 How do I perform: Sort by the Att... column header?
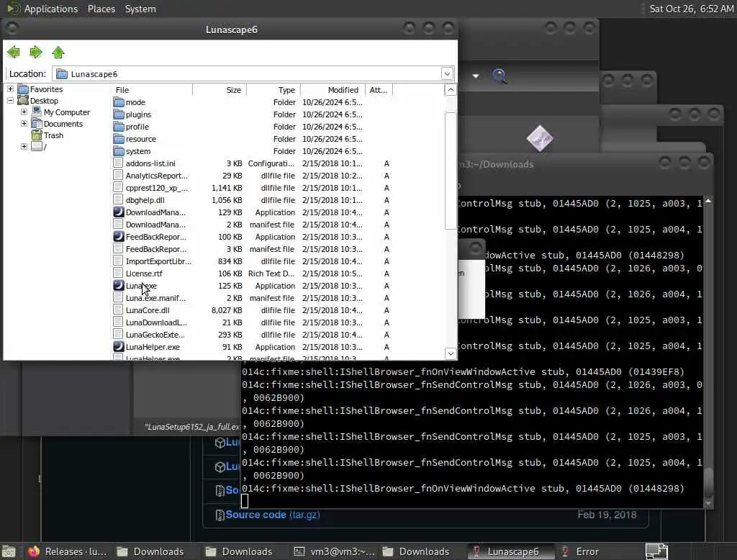[379, 90]
